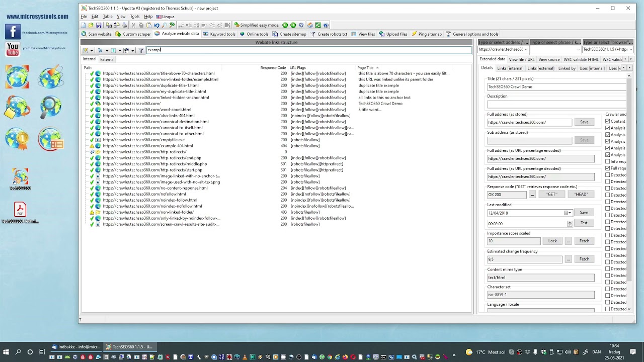Switch to the Scan website tab
Screen dimensions: 644x362
97,34
